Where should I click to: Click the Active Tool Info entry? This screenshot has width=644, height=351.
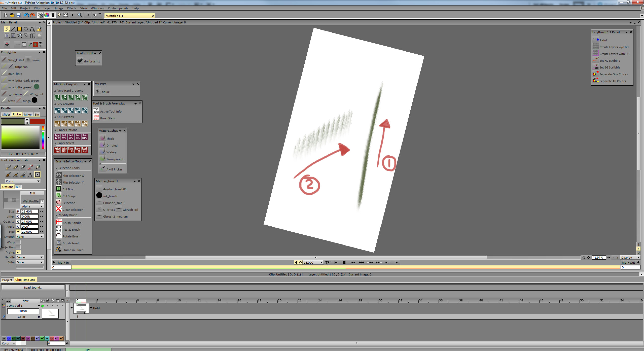[111, 112]
